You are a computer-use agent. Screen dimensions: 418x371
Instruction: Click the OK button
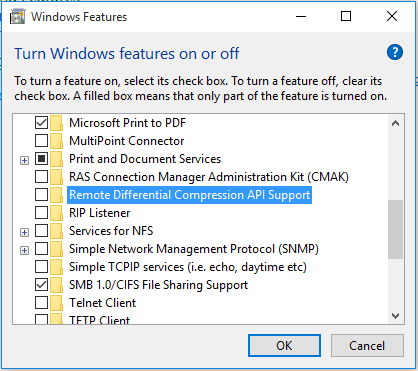[284, 346]
